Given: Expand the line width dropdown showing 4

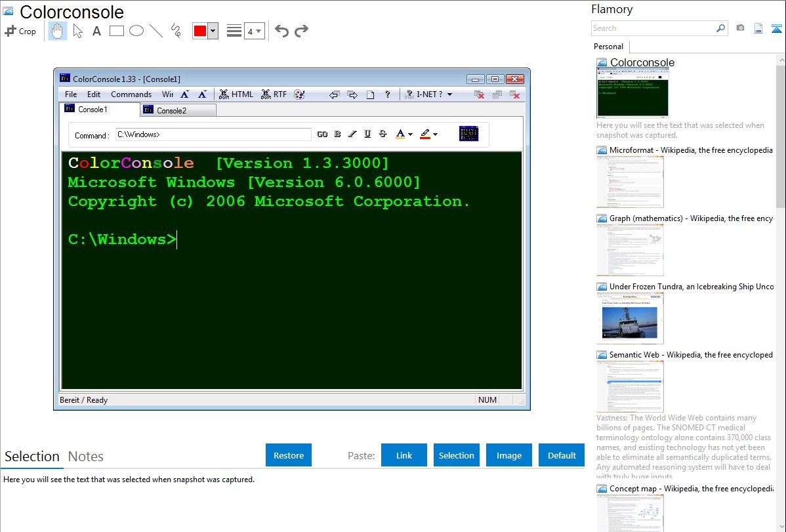Looking at the screenshot, I should point(254,31).
